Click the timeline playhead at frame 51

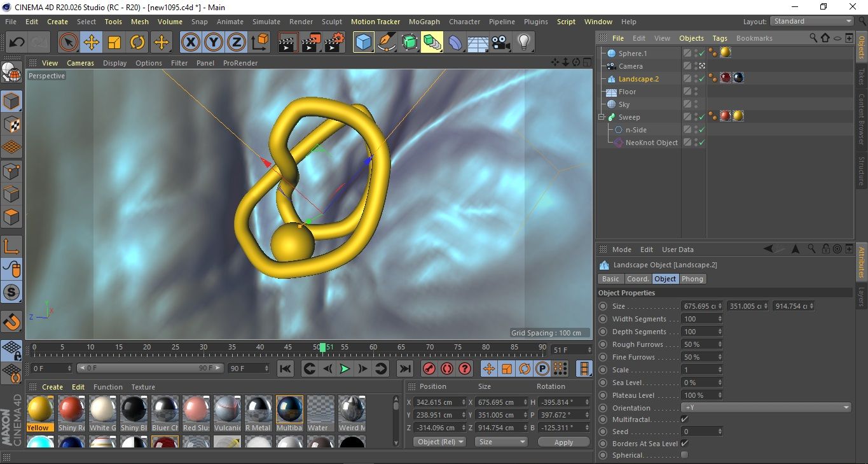pyautogui.click(x=323, y=347)
